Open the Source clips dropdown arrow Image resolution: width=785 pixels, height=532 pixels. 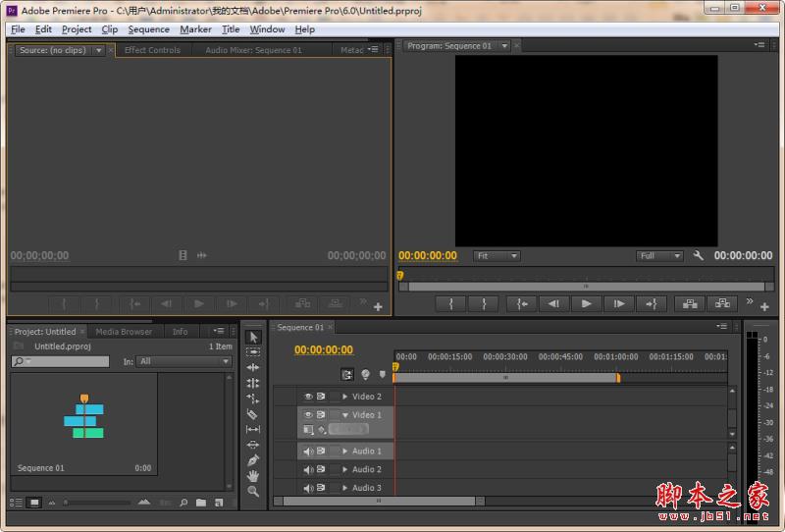99,50
